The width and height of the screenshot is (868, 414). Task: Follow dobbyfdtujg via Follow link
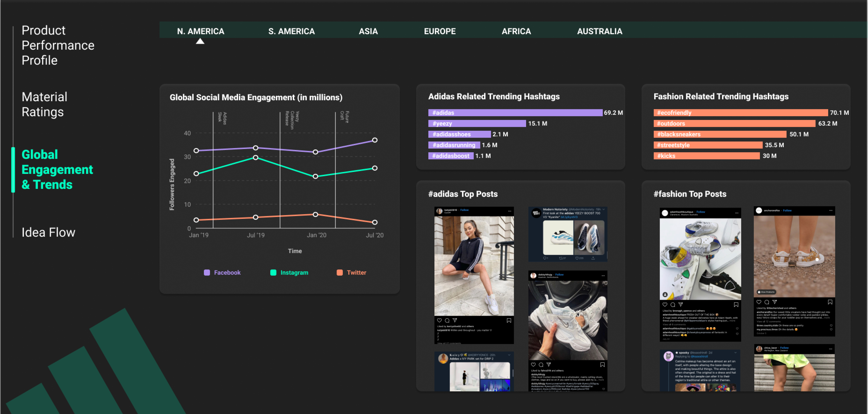[559, 274]
